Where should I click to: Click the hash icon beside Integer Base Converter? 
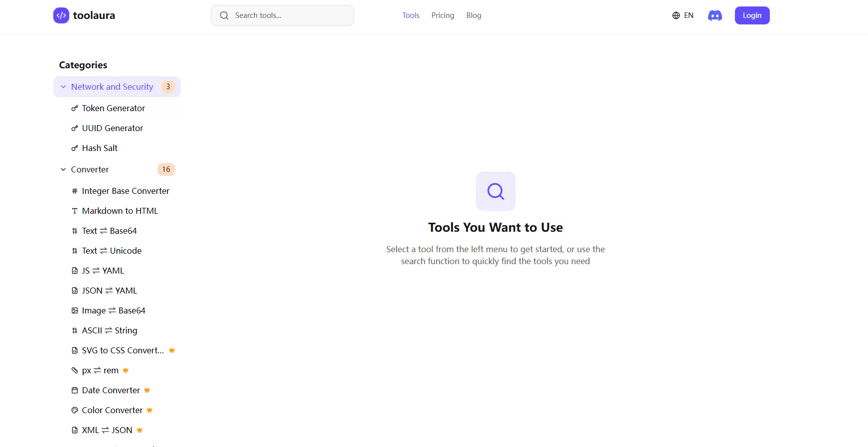(75, 191)
